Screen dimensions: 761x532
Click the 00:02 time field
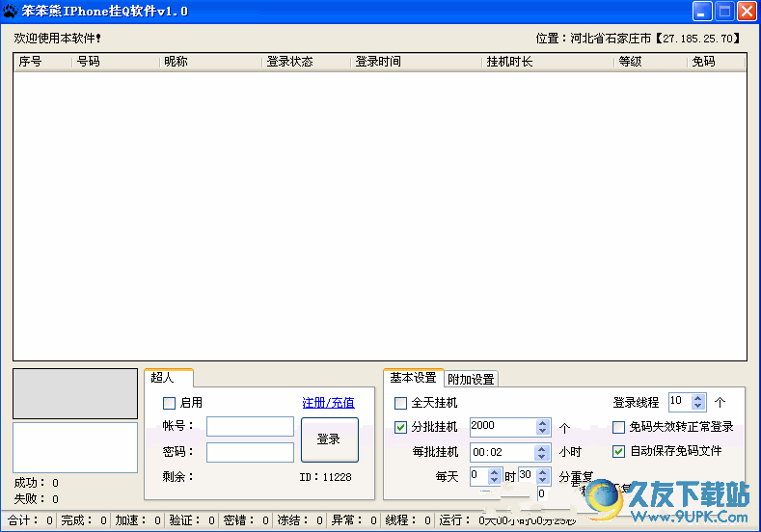coord(503,452)
